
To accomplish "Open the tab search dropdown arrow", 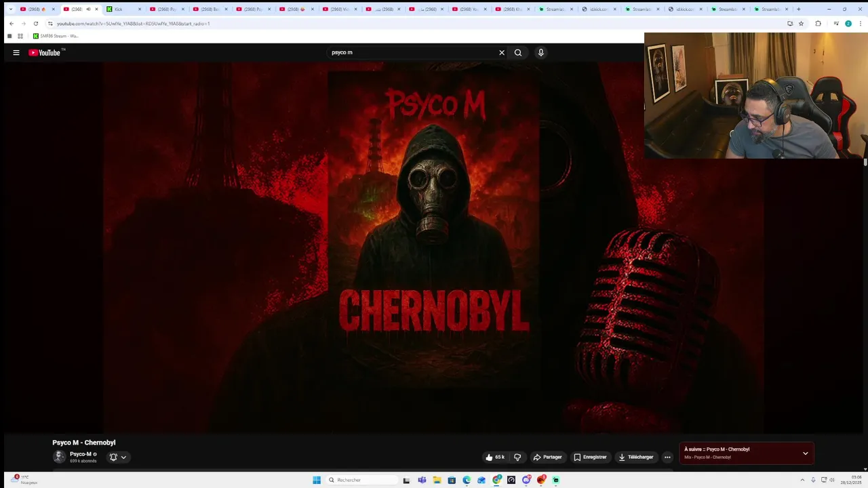I will (x=11, y=9).
